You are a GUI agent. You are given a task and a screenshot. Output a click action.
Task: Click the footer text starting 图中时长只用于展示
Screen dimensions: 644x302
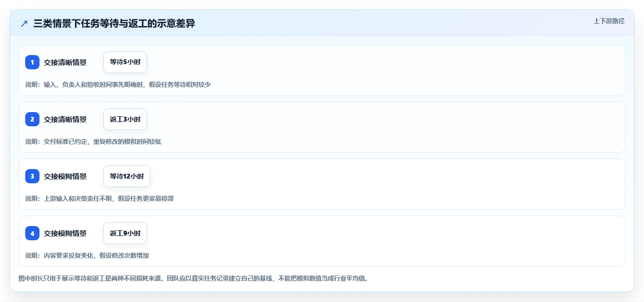(193, 278)
